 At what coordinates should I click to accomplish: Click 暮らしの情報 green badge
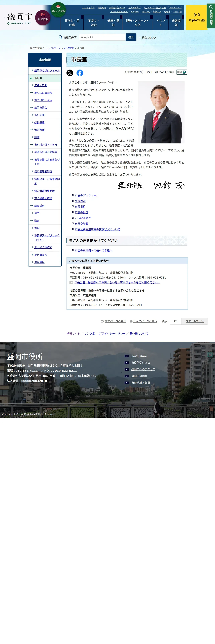pos(58,10)
